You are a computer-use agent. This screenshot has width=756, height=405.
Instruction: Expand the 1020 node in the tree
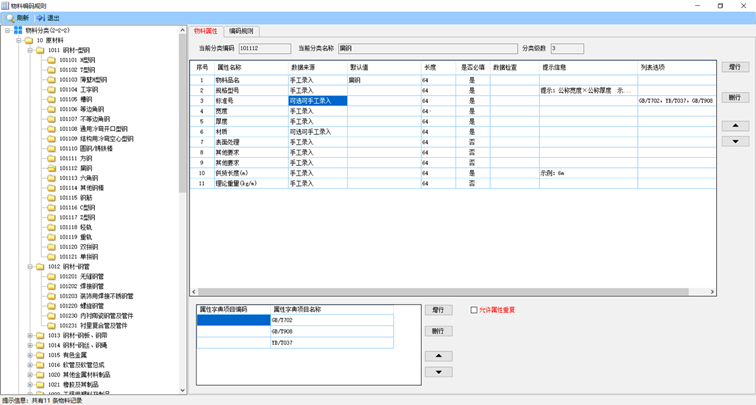pos(30,375)
